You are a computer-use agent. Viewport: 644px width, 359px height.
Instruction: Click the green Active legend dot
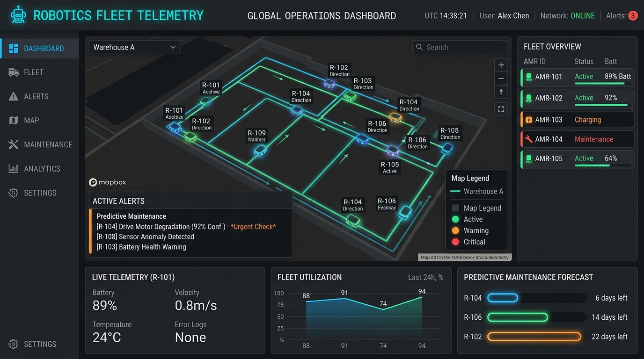point(455,219)
